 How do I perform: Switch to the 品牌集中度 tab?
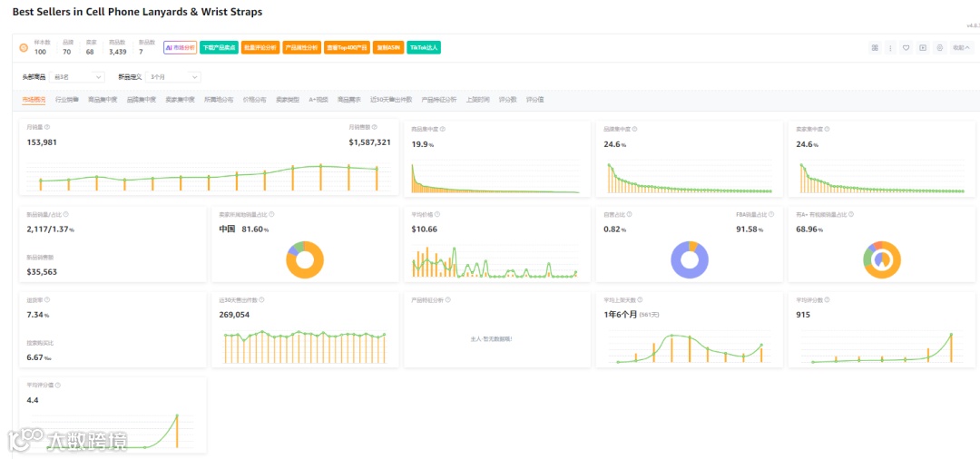(x=142, y=99)
